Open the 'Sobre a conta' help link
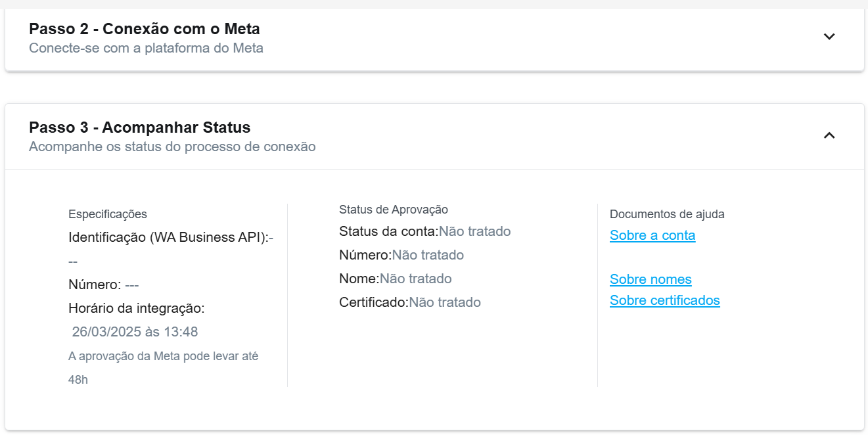The image size is (868, 435). 652,235
